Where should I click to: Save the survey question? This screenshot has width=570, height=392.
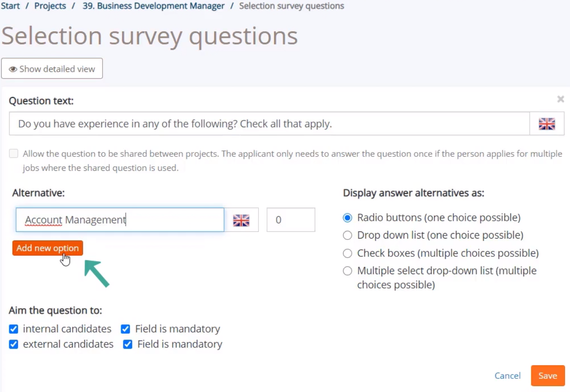[548, 375]
